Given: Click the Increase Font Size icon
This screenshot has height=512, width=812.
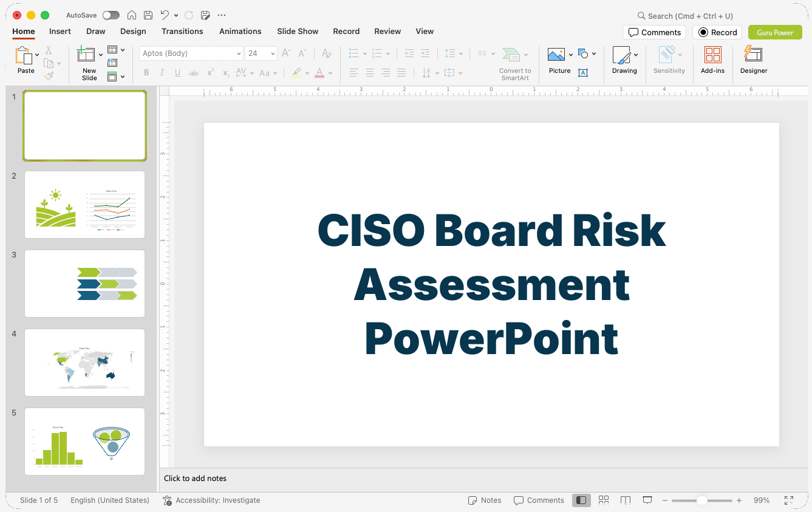Looking at the screenshot, I should click(x=286, y=53).
